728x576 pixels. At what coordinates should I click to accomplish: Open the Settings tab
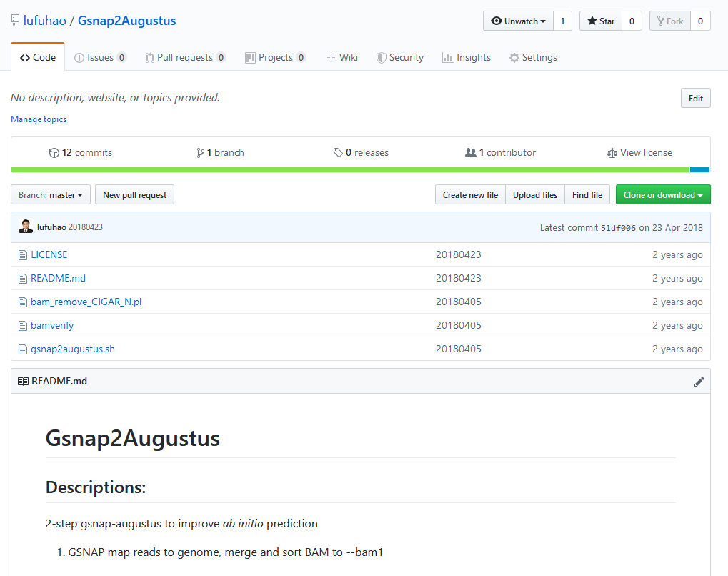[533, 57]
